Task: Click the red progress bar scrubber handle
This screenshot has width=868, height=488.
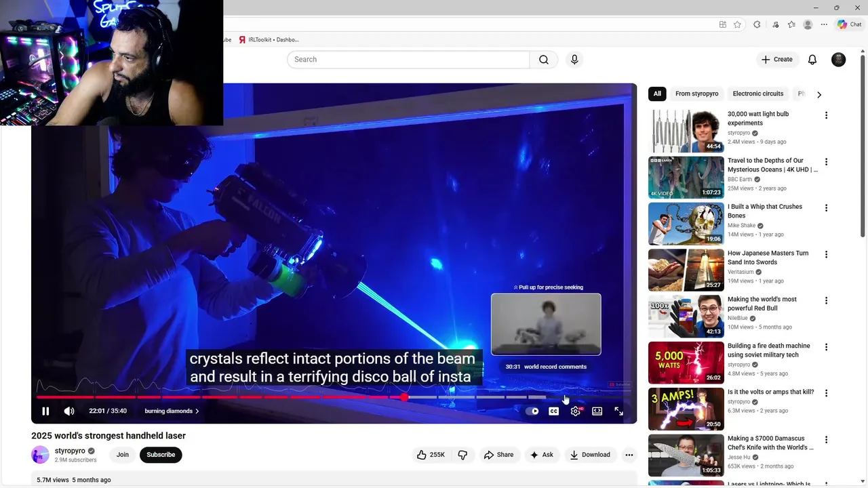Action: [404, 397]
